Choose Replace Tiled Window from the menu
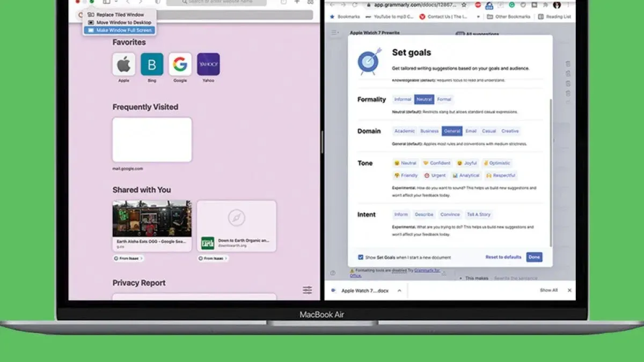644x362 pixels. pyautogui.click(x=120, y=15)
